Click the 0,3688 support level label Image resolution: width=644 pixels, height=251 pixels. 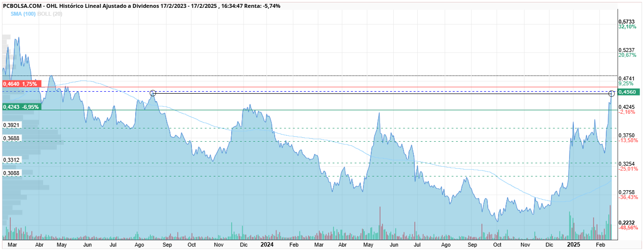pyautogui.click(x=11, y=139)
